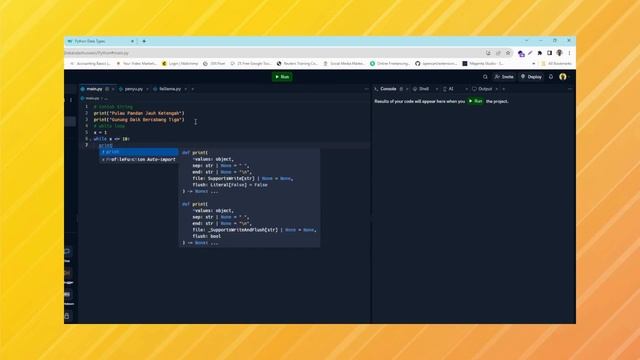Open editor pane options ellipsis menu
640x360 pixels.
(366, 89)
